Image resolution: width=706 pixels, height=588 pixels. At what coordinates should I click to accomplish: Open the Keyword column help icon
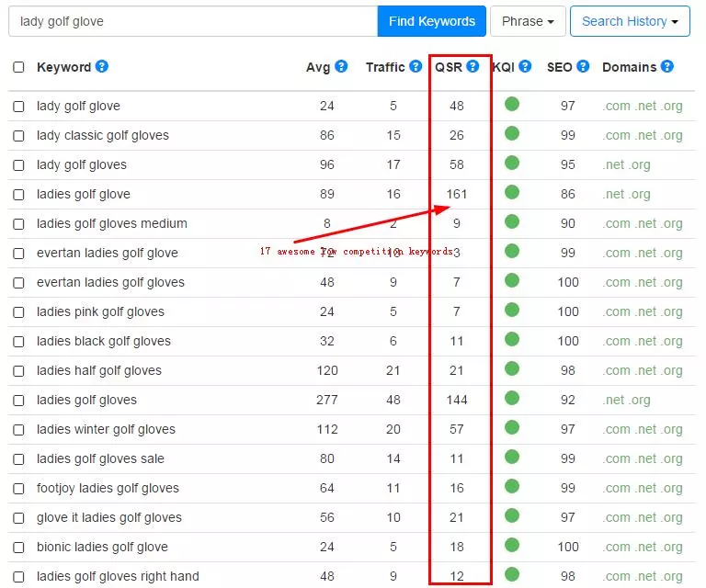102,66
